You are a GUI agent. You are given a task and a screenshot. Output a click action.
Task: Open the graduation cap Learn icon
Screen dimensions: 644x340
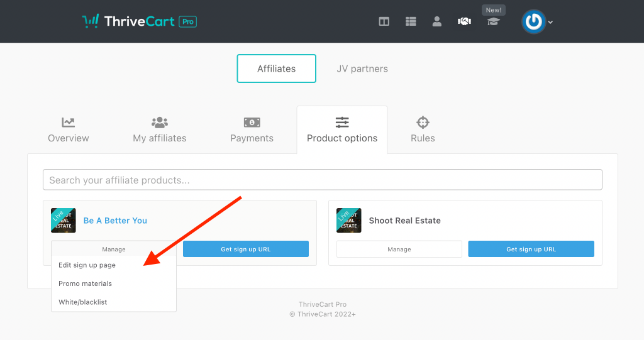click(493, 22)
